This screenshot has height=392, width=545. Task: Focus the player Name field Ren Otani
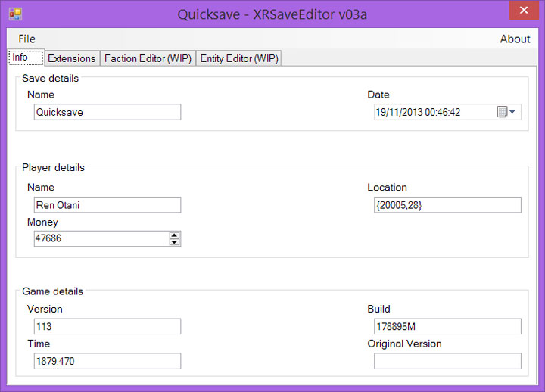107,204
